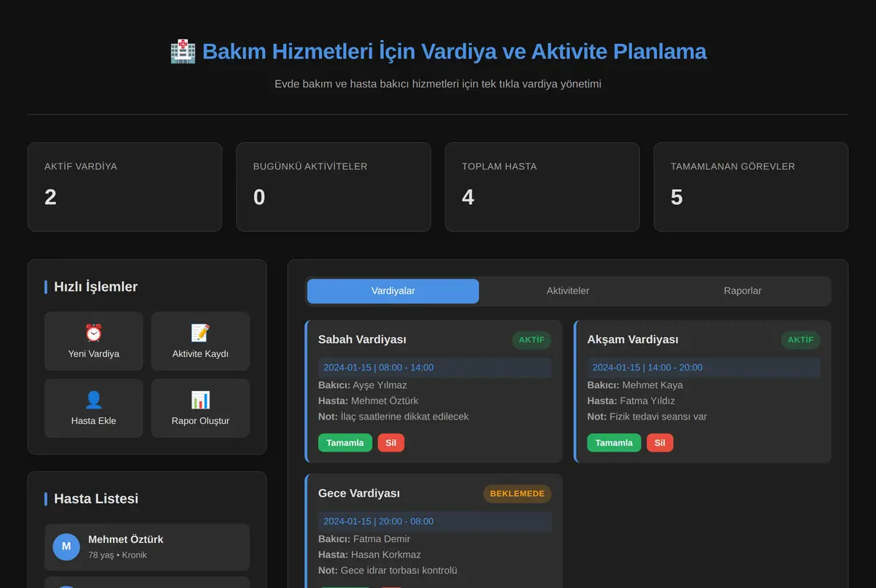Screen dimensions: 876x588
Task: Click the Hasta Listesi heading
Action: pos(96,499)
